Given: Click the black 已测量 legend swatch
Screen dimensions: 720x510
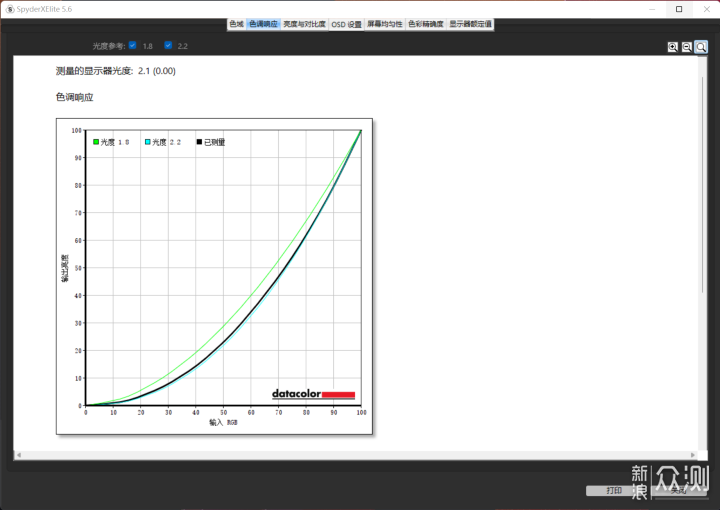Looking at the screenshot, I should click(199, 142).
